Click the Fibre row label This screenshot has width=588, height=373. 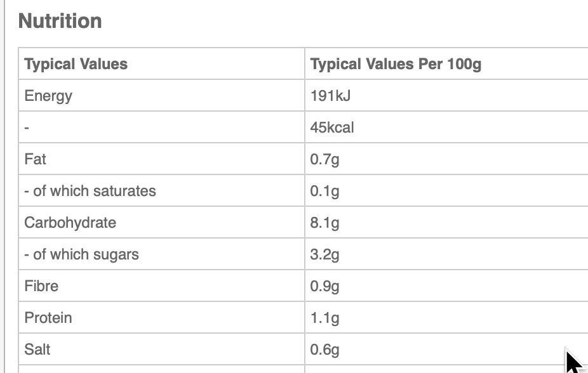41,286
